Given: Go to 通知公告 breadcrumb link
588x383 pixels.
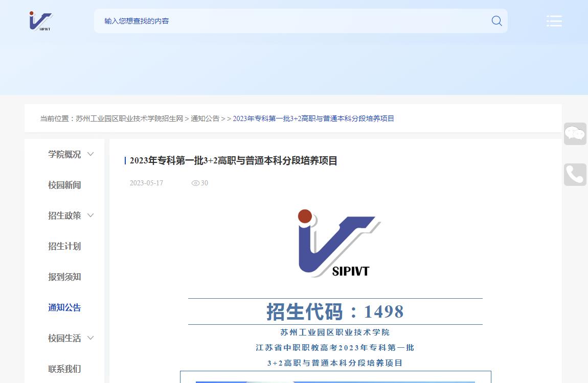Looking at the screenshot, I should point(205,118).
